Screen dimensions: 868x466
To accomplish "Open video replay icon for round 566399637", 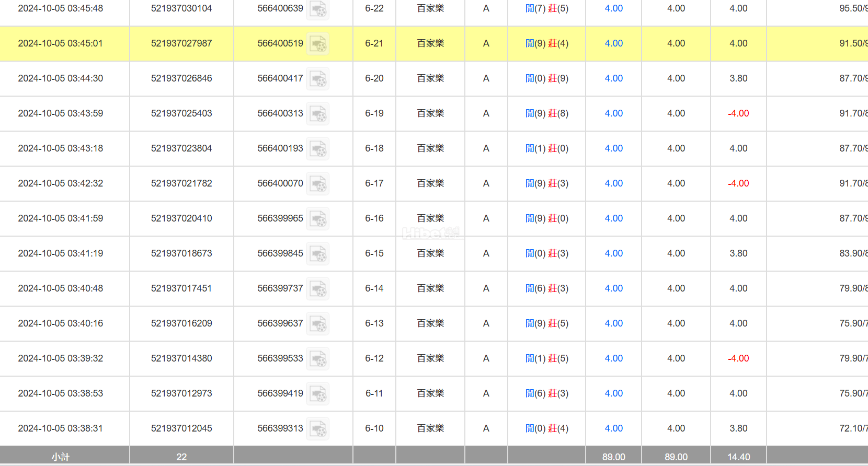I will 317,324.
